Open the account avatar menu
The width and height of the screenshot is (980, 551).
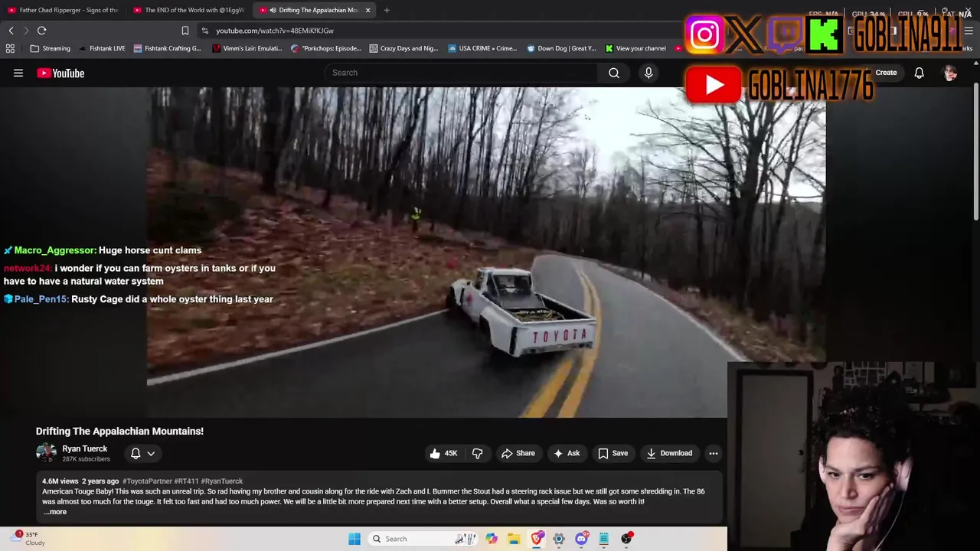[950, 73]
